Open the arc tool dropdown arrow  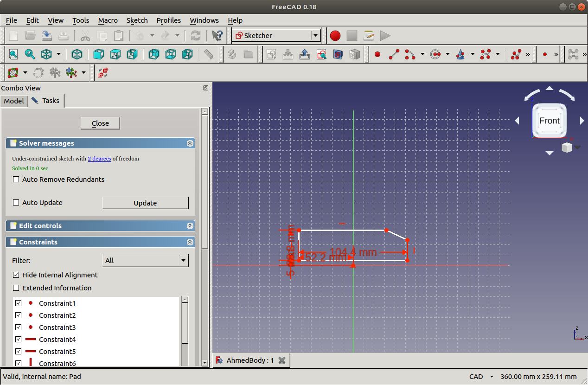pyautogui.click(x=422, y=54)
